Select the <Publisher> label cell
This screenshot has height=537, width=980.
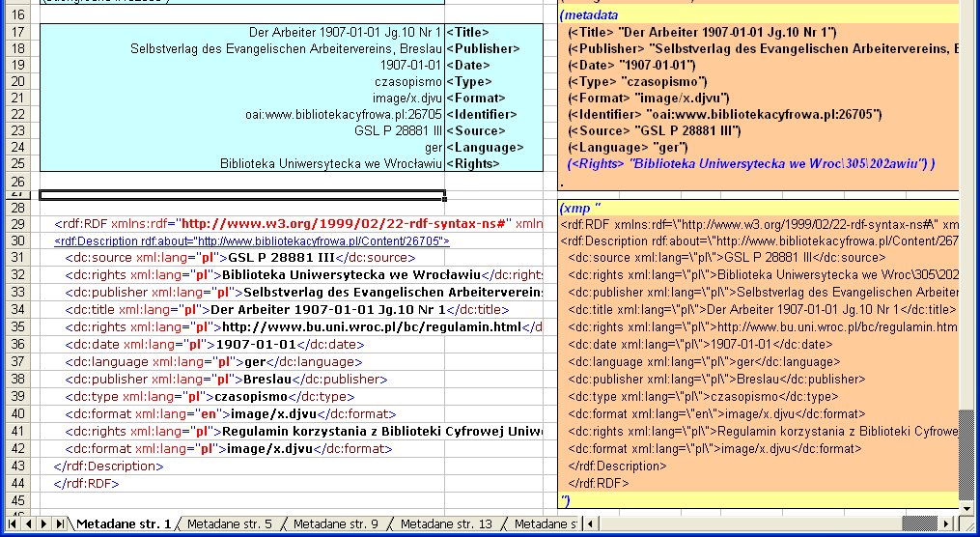tap(493, 48)
